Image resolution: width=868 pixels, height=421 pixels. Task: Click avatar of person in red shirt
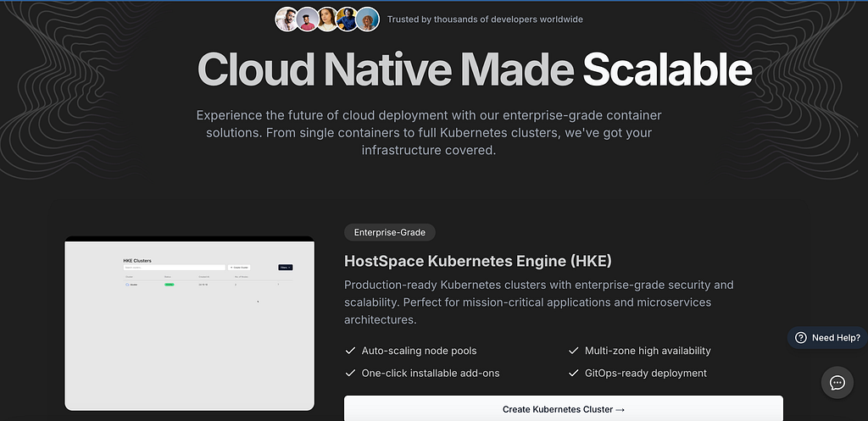click(x=307, y=19)
